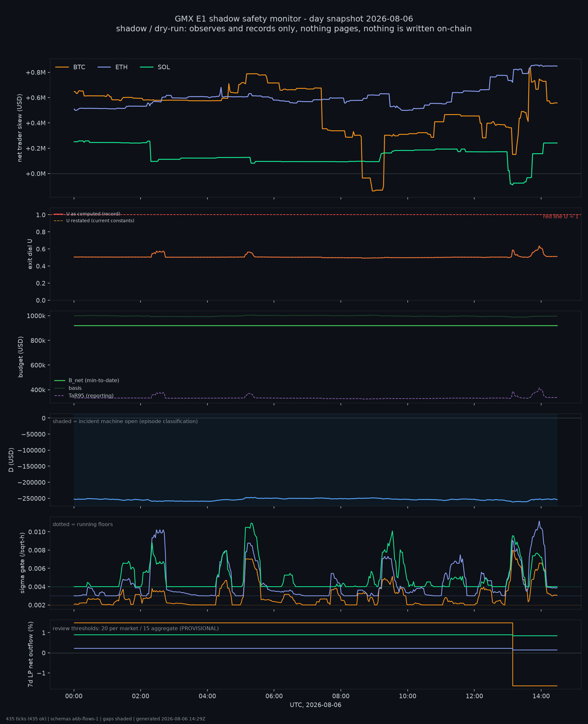Click the 02:00 time tick label
This screenshot has width=588, height=724.
coord(141,696)
